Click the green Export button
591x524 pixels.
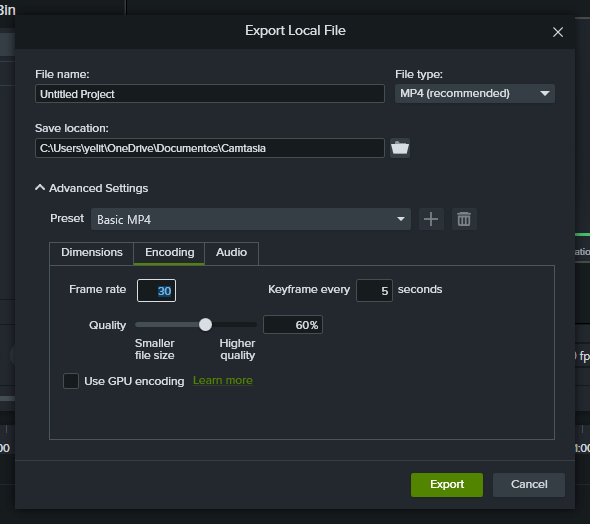(447, 484)
